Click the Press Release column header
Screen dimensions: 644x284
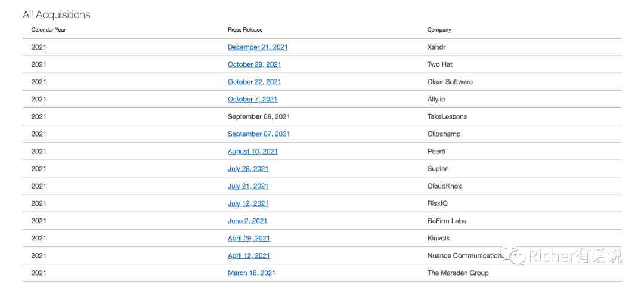click(x=245, y=30)
